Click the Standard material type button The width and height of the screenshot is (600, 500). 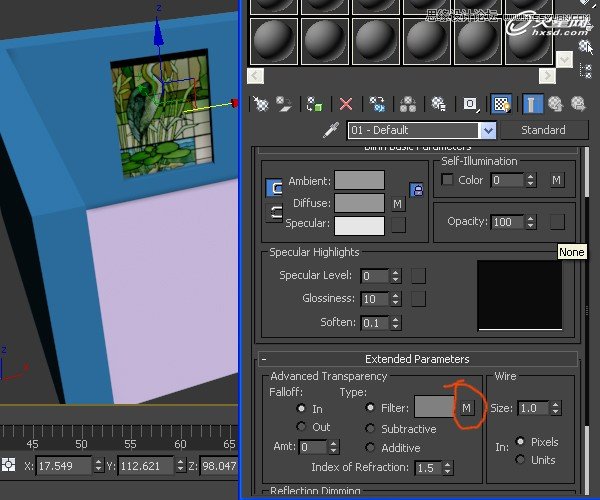[x=543, y=130]
